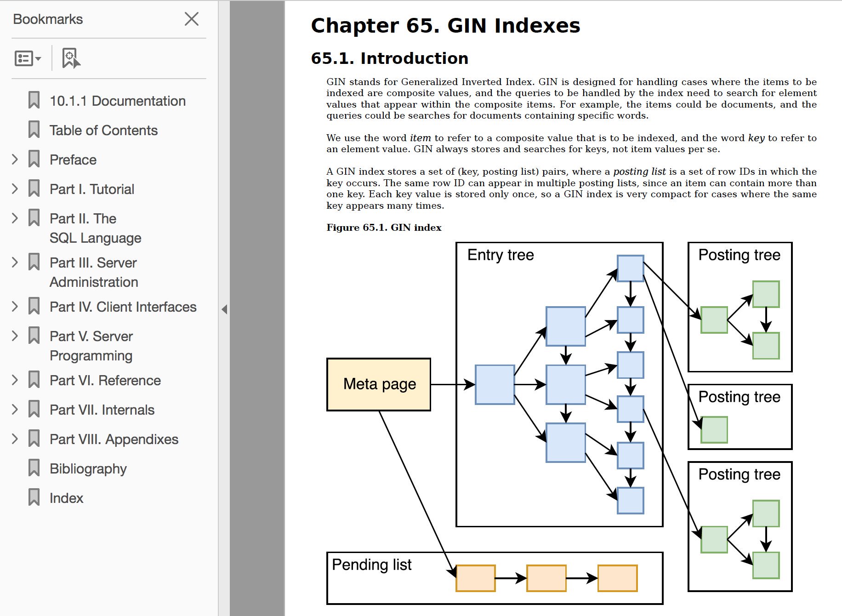Collapse the navigation pane using the divider arrow
Viewport: 842px width, 616px height.
pos(224,309)
